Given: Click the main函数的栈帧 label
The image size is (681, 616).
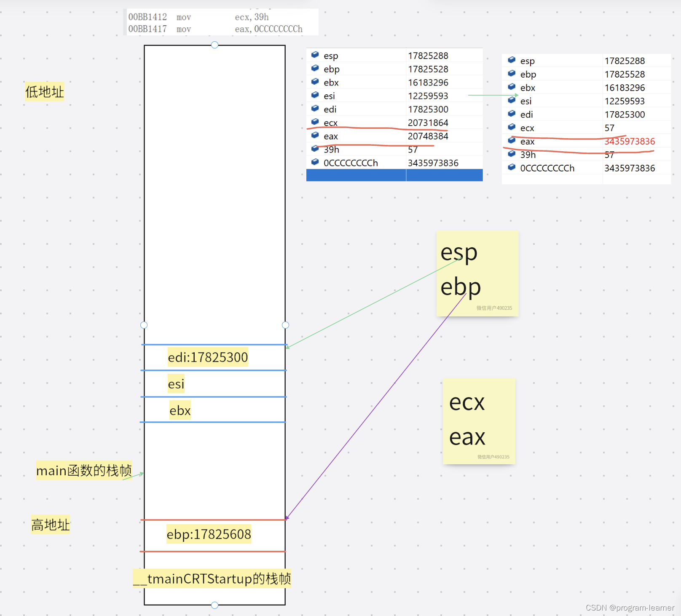Looking at the screenshot, I should [x=84, y=470].
